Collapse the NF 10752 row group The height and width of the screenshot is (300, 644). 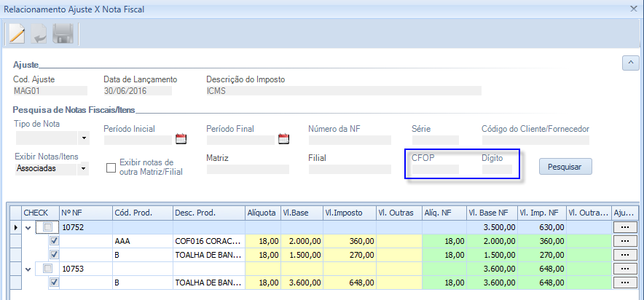click(x=28, y=227)
